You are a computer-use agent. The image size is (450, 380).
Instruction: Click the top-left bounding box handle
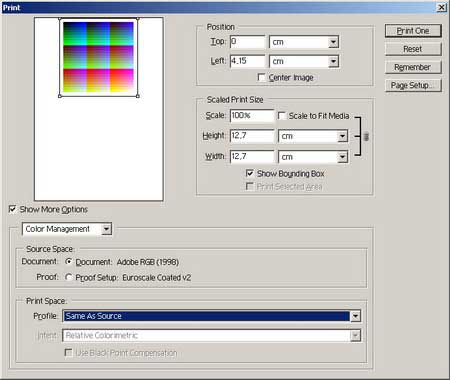pyautogui.click(x=60, y=19)
